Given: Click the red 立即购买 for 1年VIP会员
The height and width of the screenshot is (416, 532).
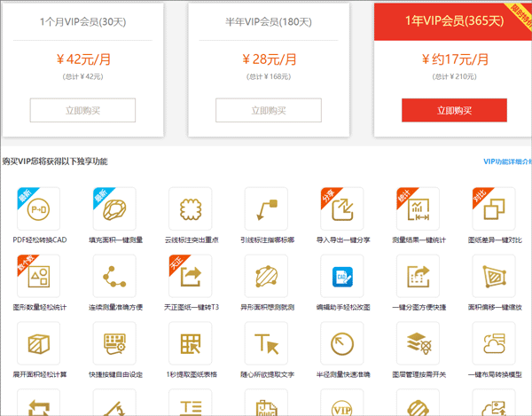Looking at the screenshot, I should (454, 110).
